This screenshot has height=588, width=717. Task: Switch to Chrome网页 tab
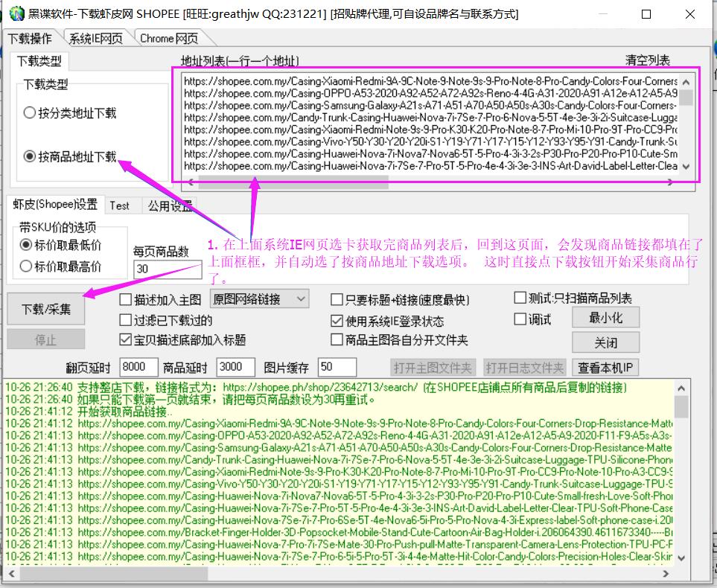169,39
